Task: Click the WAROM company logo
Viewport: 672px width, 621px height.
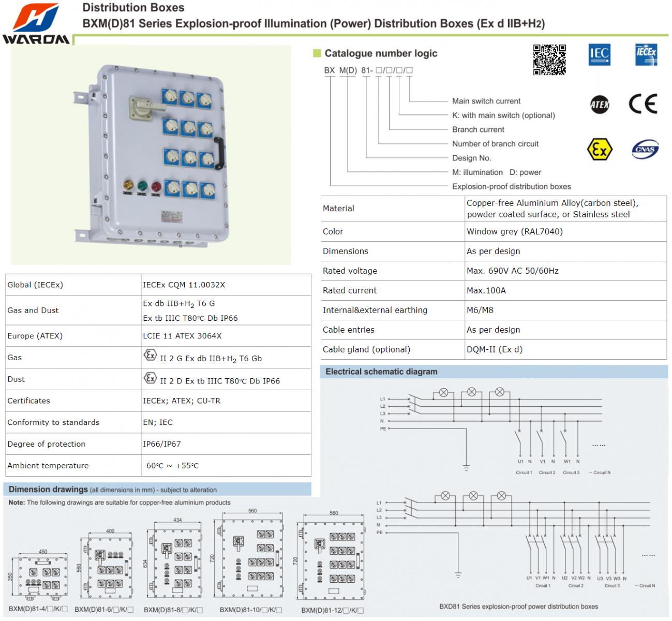Action: point(36,24)
